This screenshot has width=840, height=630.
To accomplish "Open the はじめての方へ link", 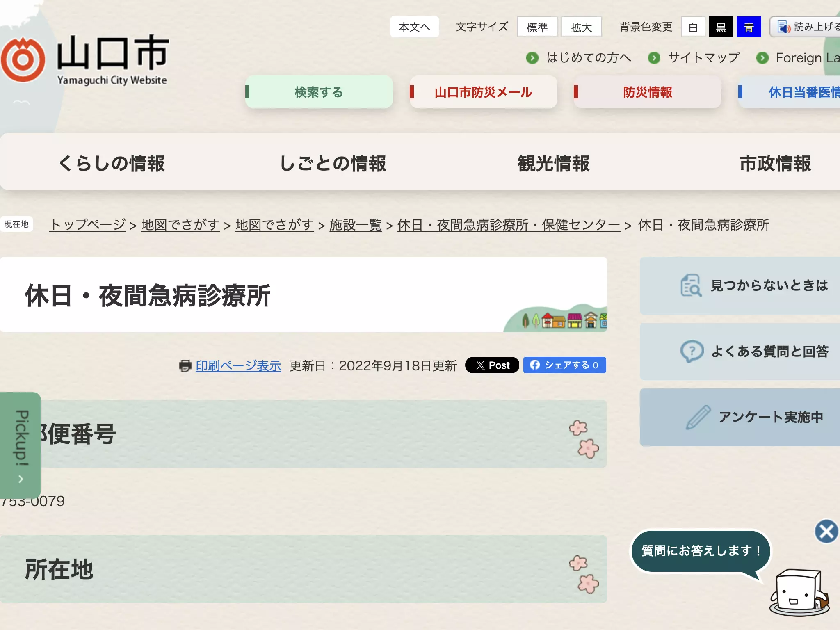I will [589, 58].
